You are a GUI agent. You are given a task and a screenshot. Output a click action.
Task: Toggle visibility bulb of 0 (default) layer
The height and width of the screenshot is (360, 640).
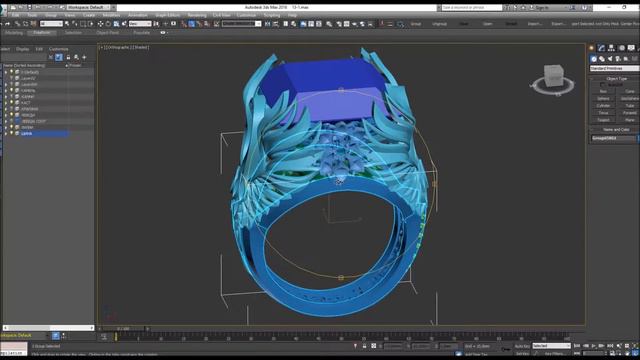11,72
